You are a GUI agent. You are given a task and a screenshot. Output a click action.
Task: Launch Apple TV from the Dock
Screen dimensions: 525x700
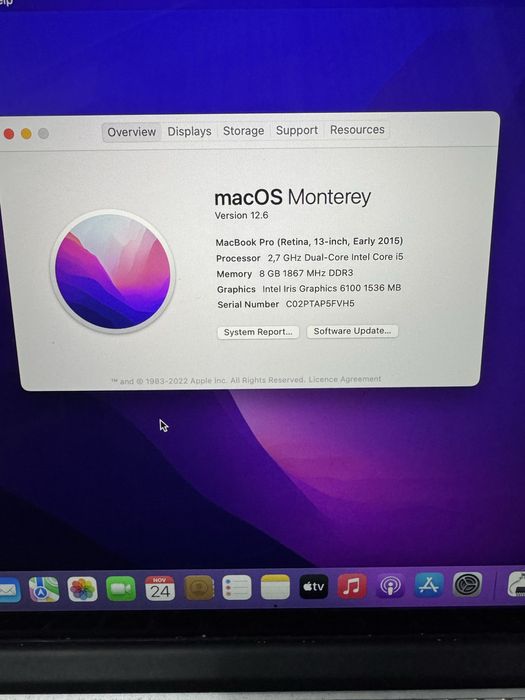coord(313,587)
